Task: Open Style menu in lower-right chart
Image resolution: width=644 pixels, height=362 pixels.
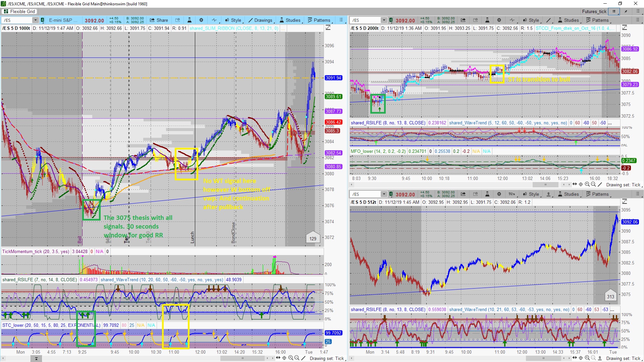Action: pyautogui.click(x=531, y=194)
